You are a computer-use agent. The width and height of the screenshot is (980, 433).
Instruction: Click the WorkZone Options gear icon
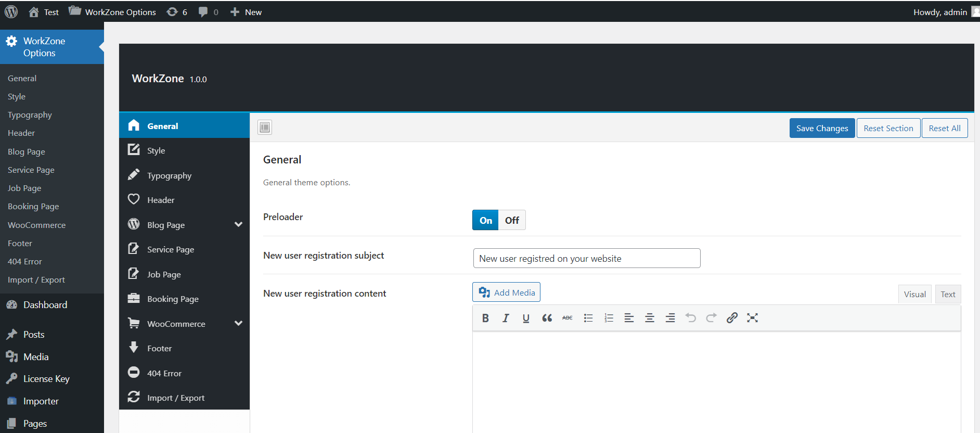pos(11,41)
